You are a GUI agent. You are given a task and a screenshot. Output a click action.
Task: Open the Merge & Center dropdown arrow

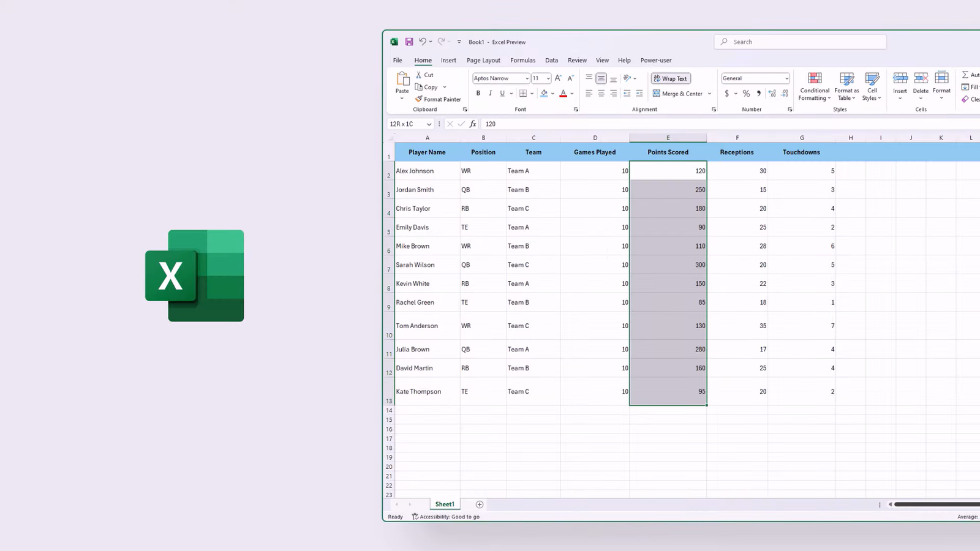click(x=709, y=93)
